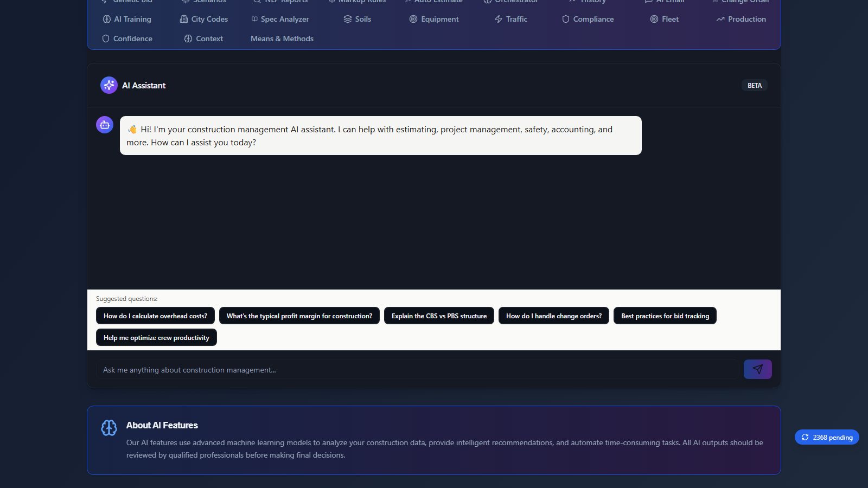Click the Confidence shield icon
Screen dimensions: 868x488
coord(106,38)
